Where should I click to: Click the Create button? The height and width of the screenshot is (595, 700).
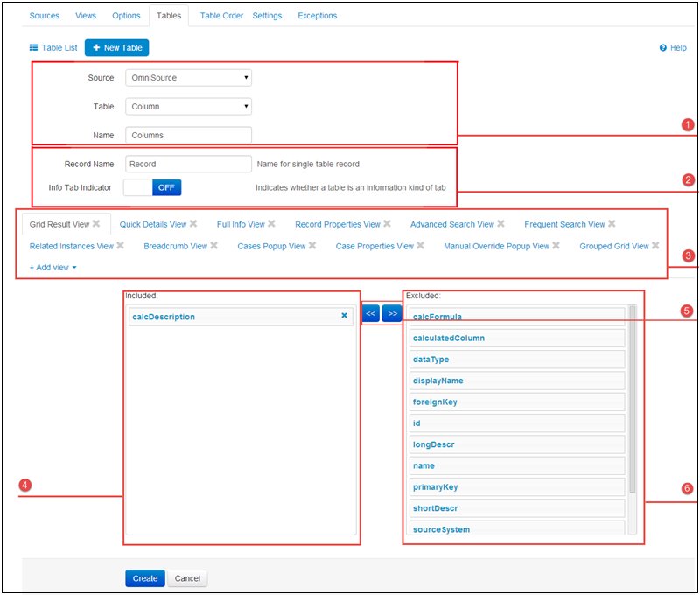145,578
